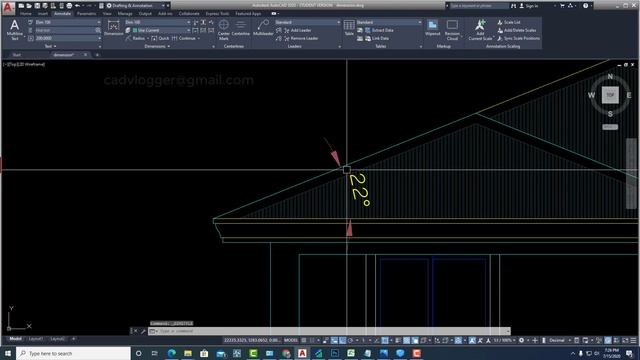Image resolution: width=640 pixels, height=360 pixels.
Task: Expand the Dimensions panel title
Action: click(157, 46)
